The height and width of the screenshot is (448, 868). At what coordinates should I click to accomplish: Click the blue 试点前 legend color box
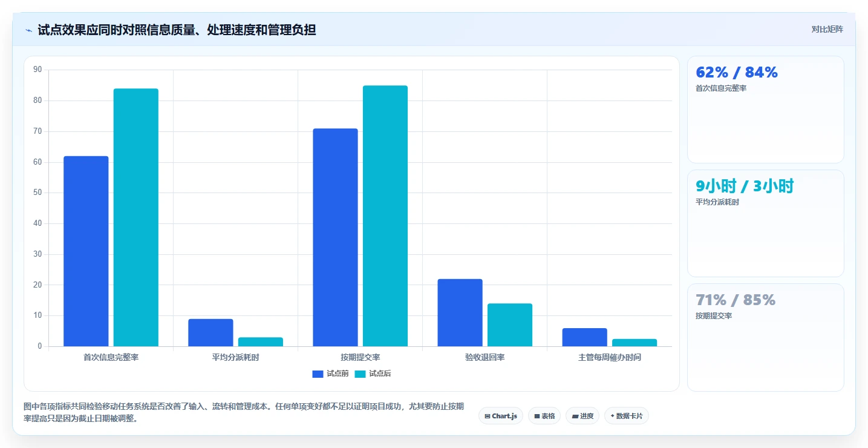318,374
